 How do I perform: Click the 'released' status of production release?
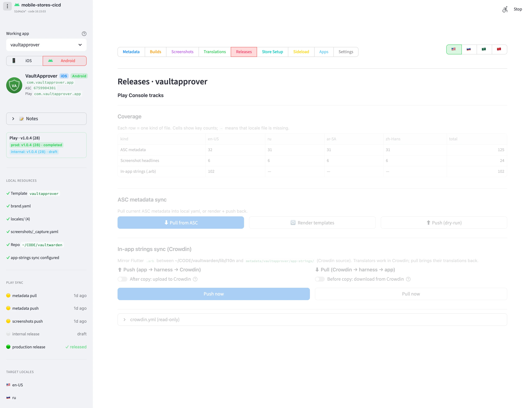pos(76,347)
